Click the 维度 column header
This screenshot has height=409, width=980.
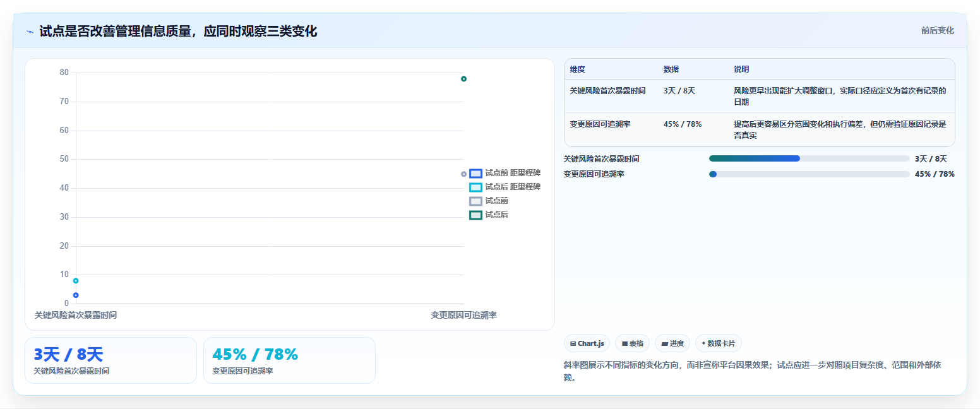577,69
